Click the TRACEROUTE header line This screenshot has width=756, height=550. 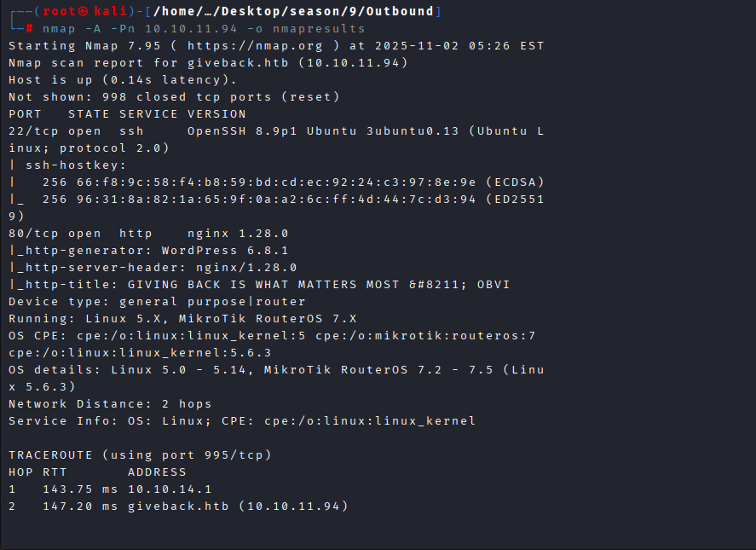coord(140,454)
